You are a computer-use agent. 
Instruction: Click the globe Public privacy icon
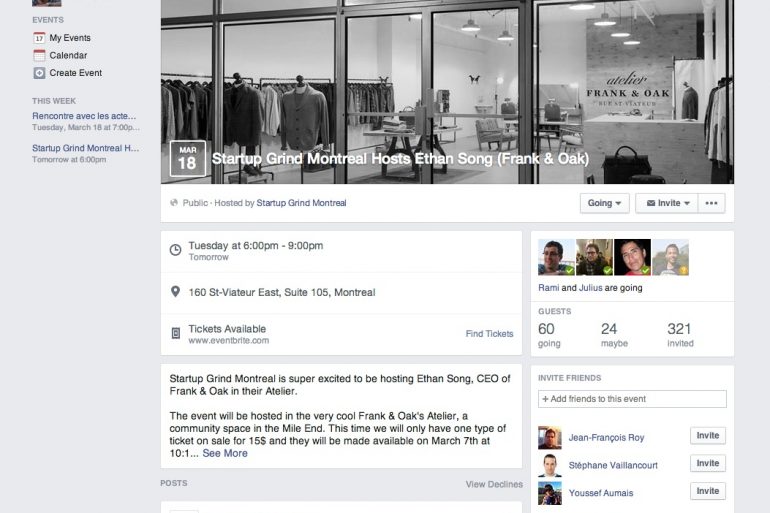tap(174, 203)
